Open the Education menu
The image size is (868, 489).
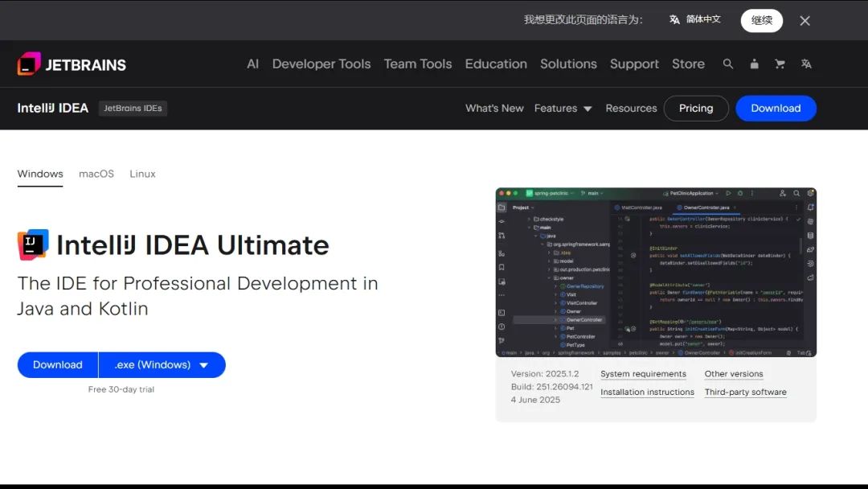tap(496, 64)
